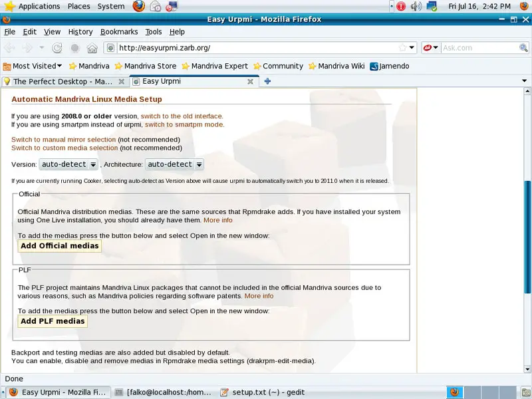Close the Easy Urpmi tab
532x399 pixels.
[250, 81]
